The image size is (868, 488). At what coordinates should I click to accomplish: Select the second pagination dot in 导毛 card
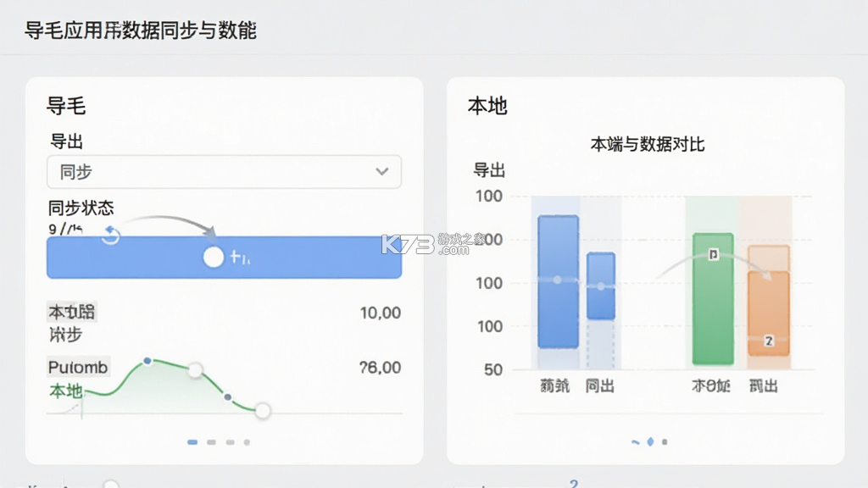211,442
